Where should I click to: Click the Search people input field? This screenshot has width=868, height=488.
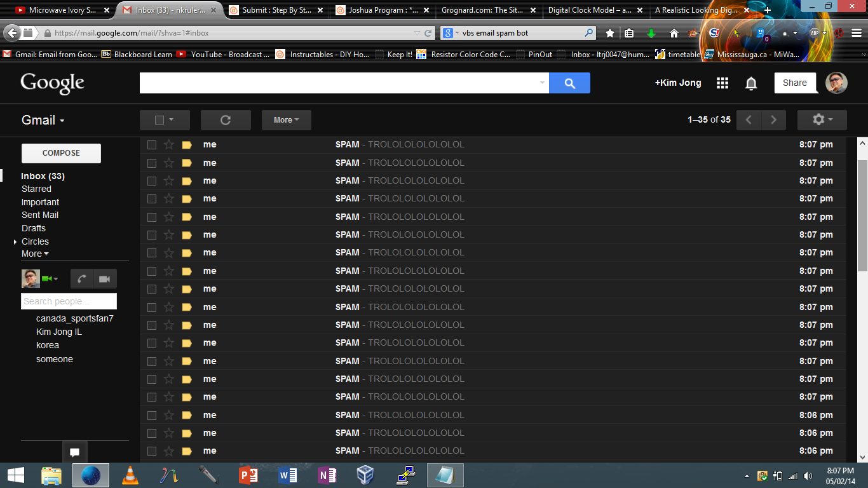[69, 301]
